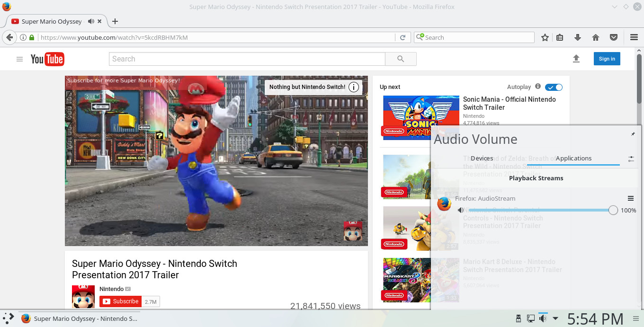Click the Firefox AudioStream volume slider handle

coord(613,210)
